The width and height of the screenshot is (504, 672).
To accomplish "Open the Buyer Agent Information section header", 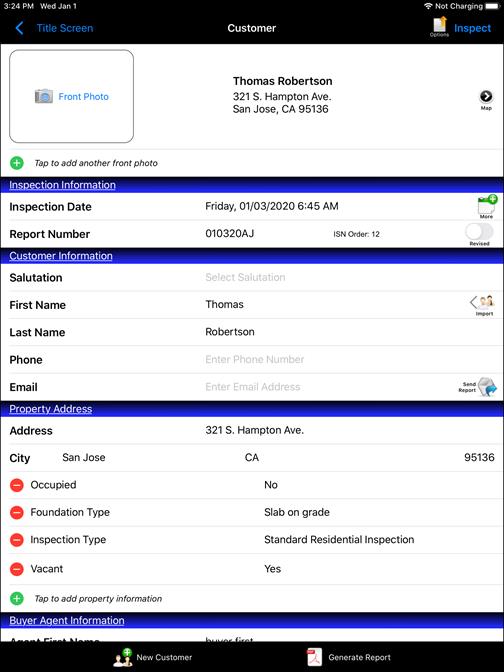I will click(x=67, y=621).
